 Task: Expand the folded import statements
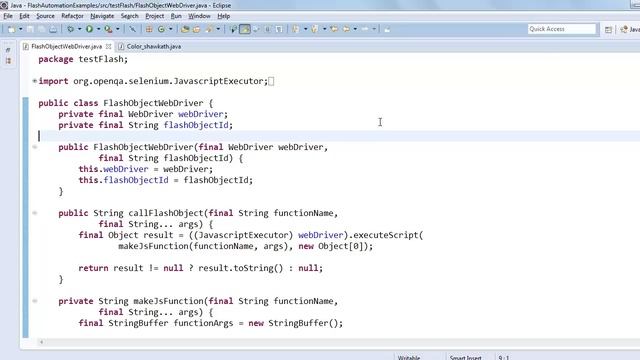pos(35,81)
